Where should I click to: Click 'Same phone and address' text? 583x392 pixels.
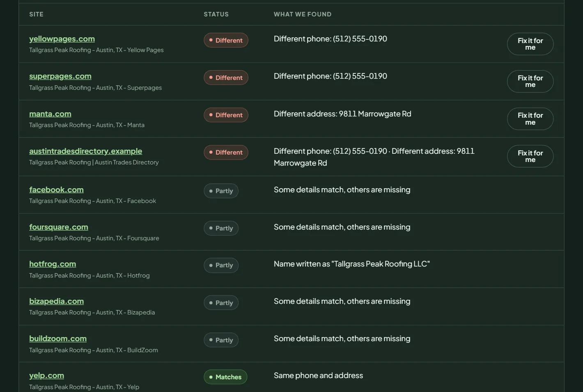(x=318, y=376)
